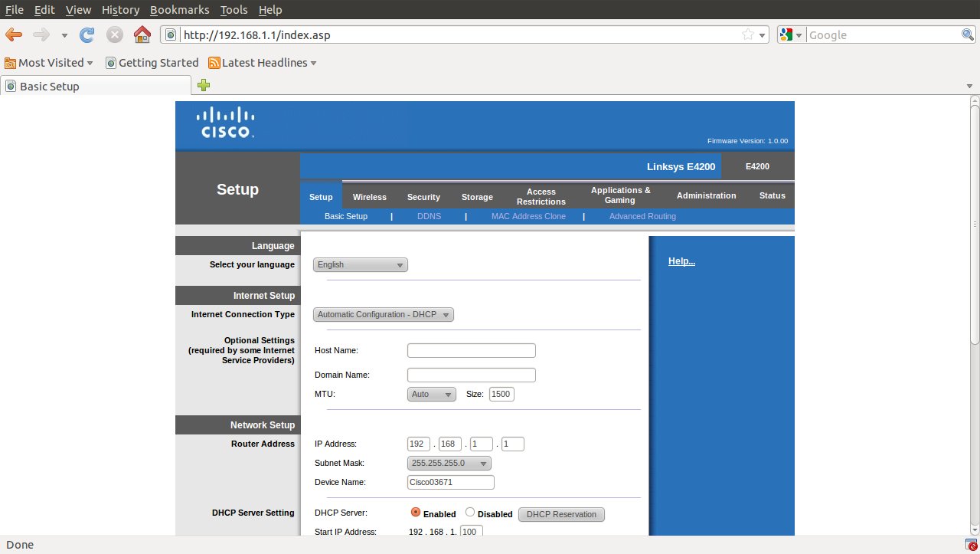
Task: Switch to the Wireless tab
Action: 369,197
